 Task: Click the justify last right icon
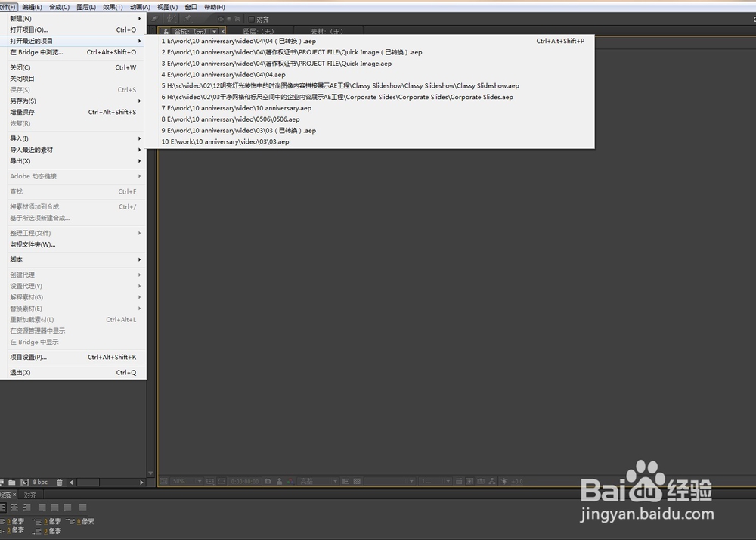[x=67, y=507]
